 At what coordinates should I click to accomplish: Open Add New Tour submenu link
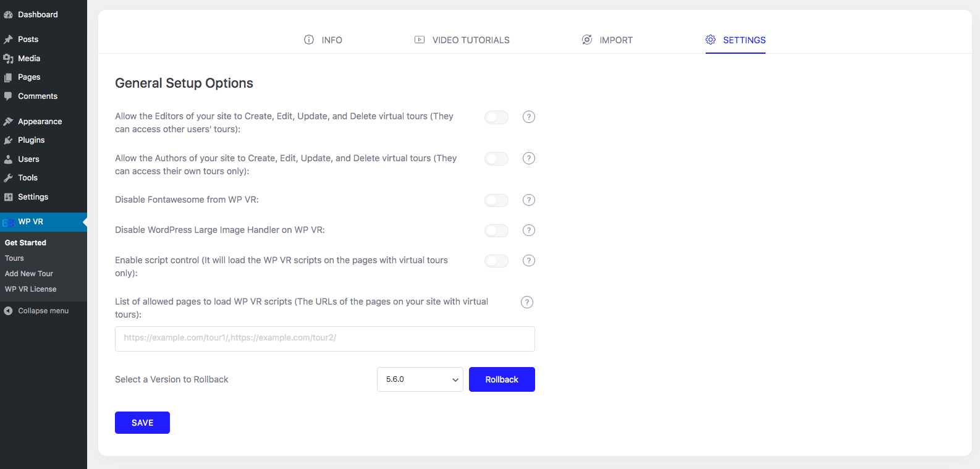point(29,274)
